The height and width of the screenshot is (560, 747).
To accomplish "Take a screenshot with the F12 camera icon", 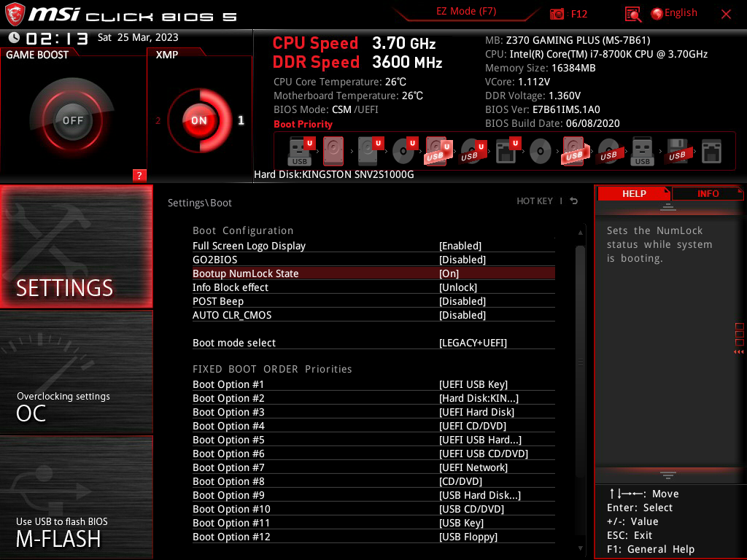I will pos(557,14).
